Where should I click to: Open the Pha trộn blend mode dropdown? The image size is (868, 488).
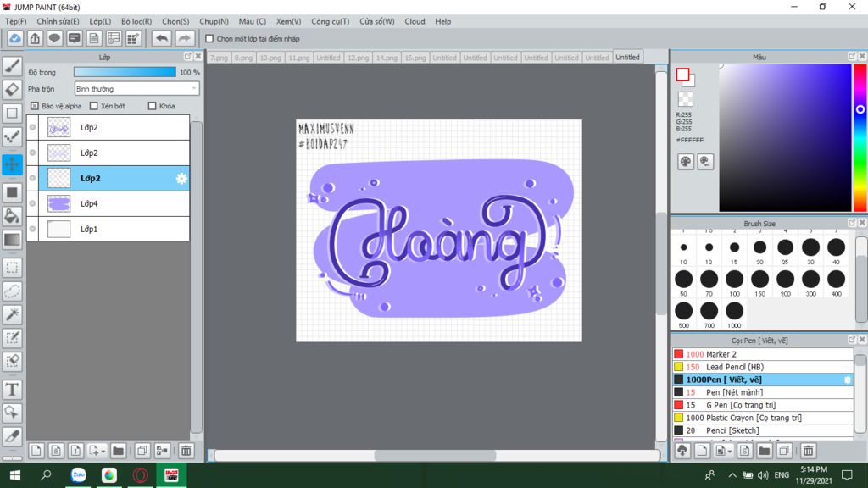click(x=136, y=88)
